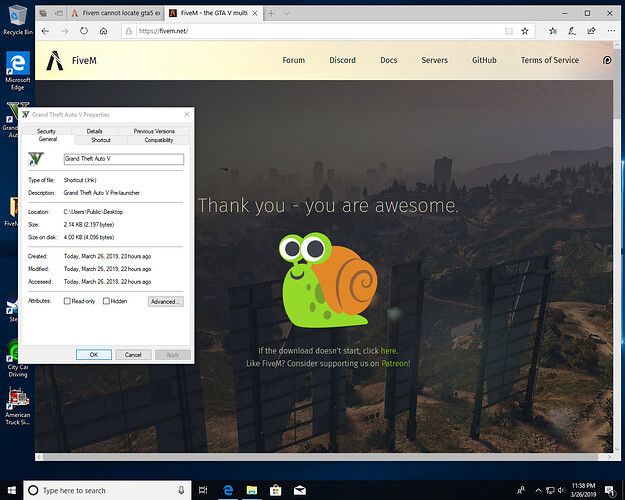Open the Servers navigation link
The width and height of the screenshot is (625, 500).
[434, 60]
